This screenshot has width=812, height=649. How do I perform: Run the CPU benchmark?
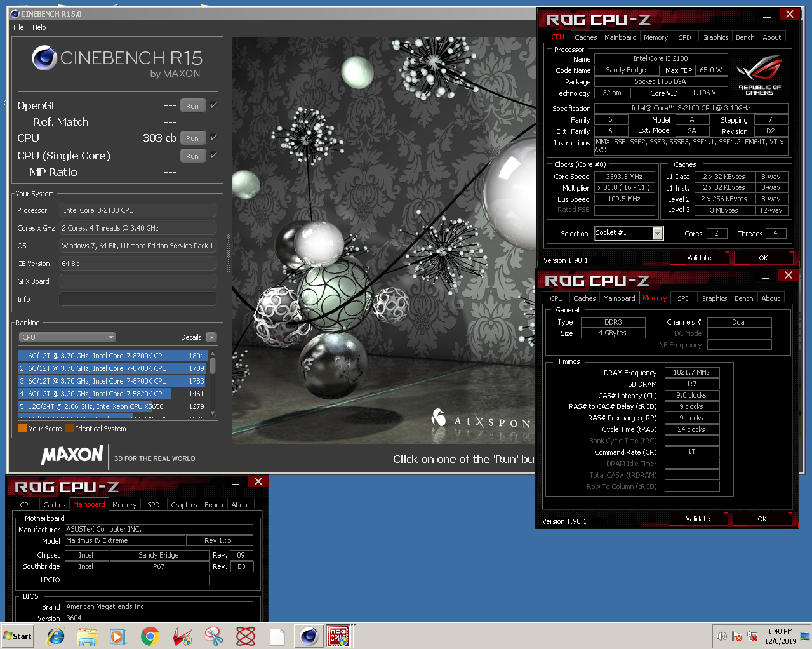192,138
